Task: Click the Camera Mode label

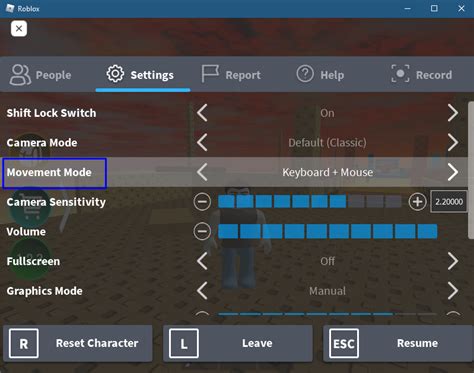Action: tap(42, 143)
